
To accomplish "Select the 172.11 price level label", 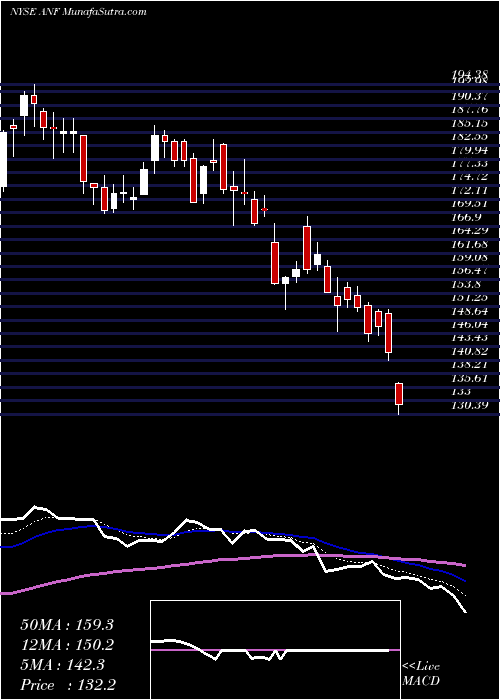I will point(469,190).
